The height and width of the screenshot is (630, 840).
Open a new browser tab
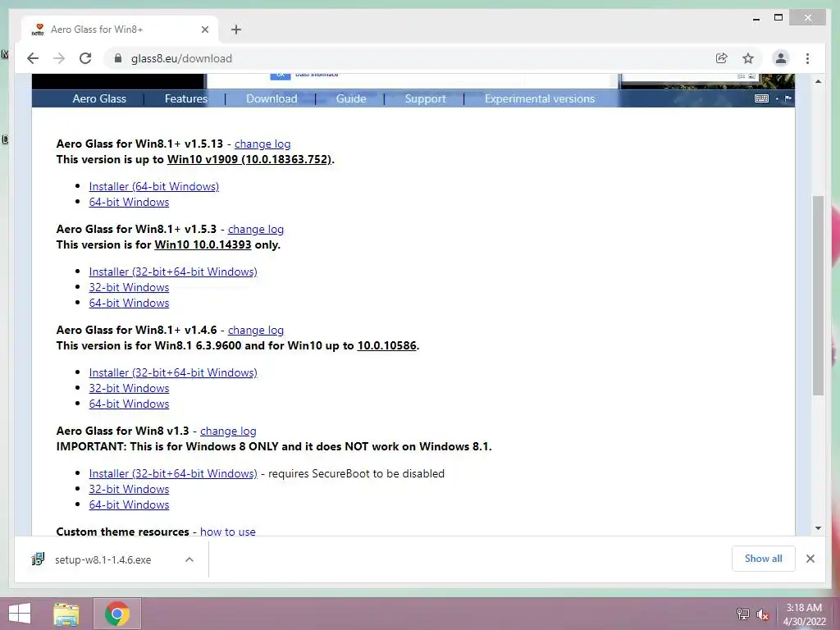pos(236,30)
